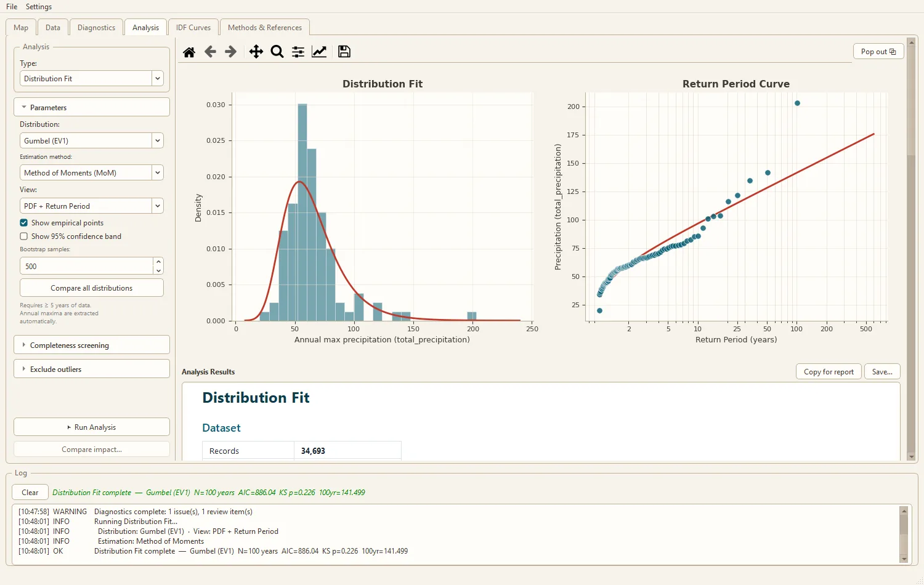The width and height of the screenshot is (924, 585).
Task: Click the Requires ≥ 5 years of data note
Action: 59,313
